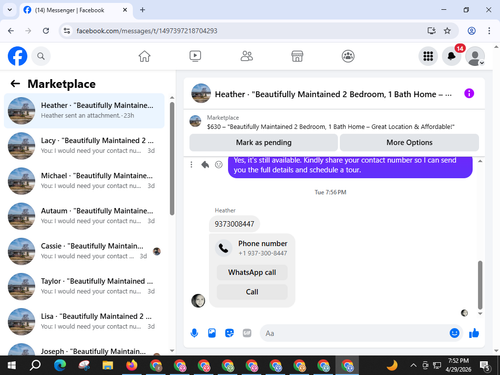Reload the page in browser
Image resolution: width=500 pixels, height=375 pixels.
[46, 31]
